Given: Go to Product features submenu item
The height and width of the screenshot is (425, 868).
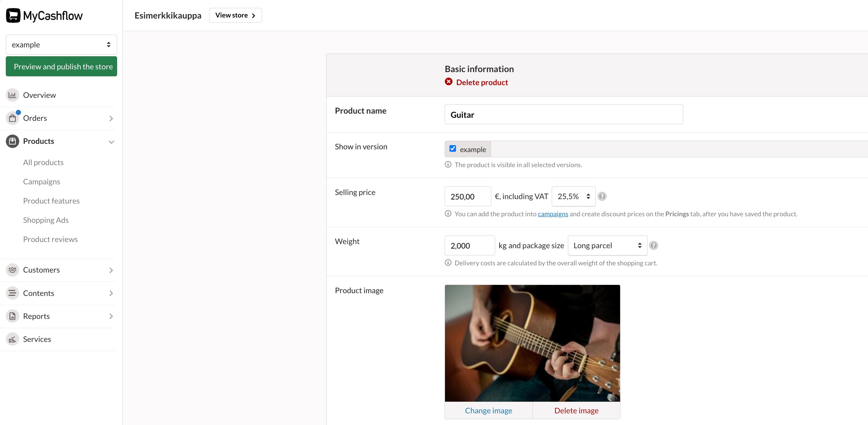Looking at the screenshot, I should pos(51,201).
